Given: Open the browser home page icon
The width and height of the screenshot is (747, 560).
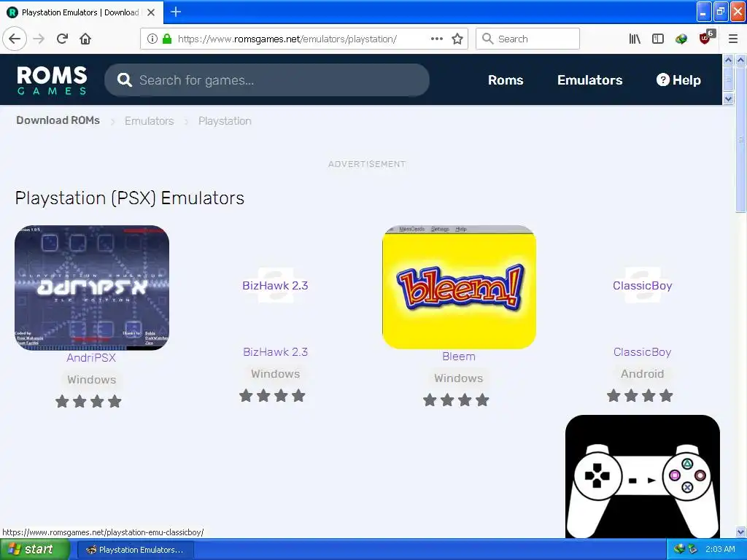Looking at the screenshot, I should (85, 39).
